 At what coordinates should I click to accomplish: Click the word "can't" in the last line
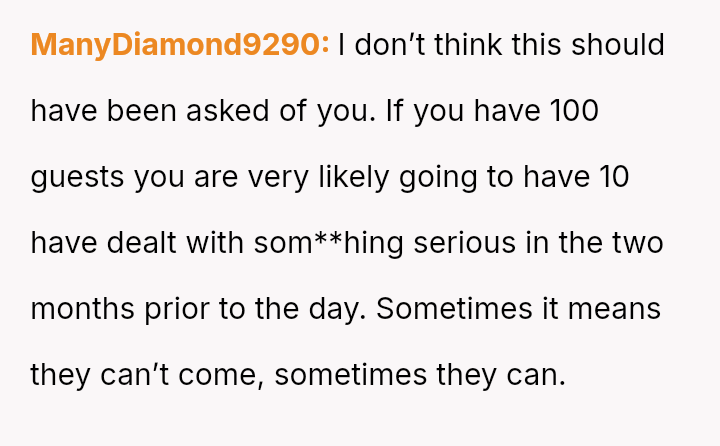138,375
